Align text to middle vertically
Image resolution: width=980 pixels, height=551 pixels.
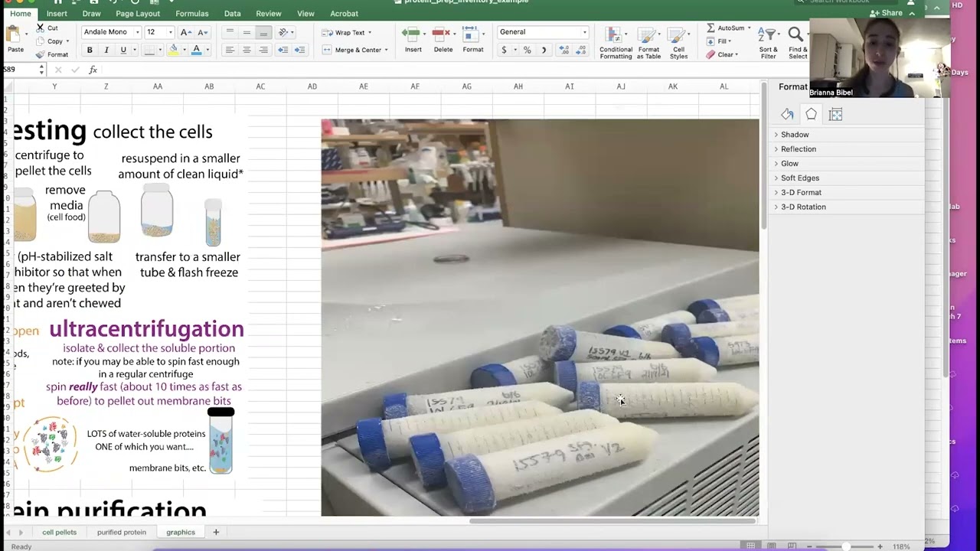(x=247, y=32)
